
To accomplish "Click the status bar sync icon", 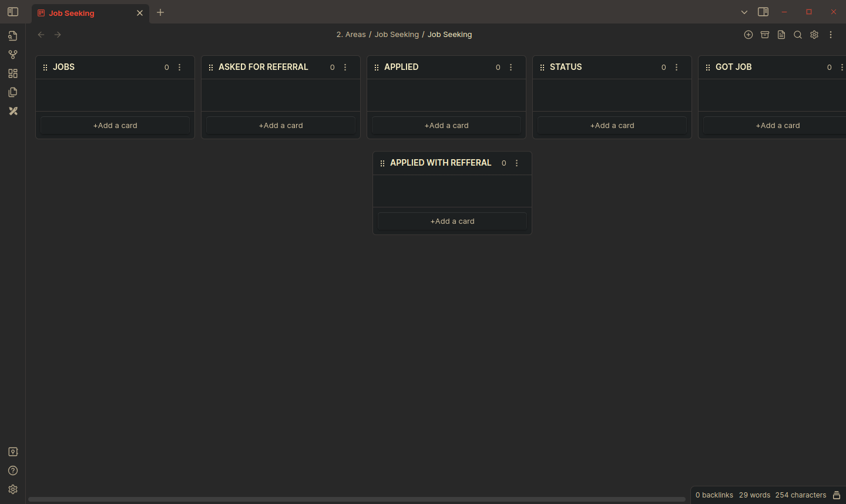I will pos(837,495).
